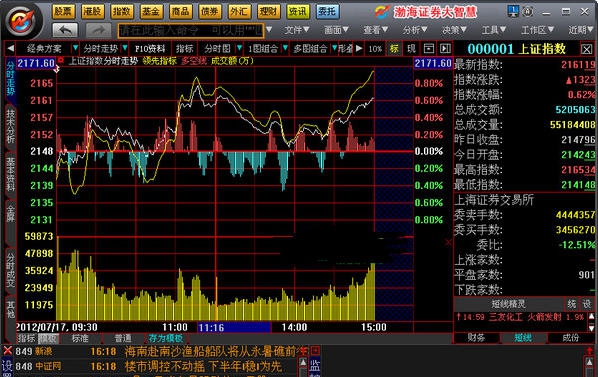The width and height of the screenshot is (598, 377).
Task: Click the 监 monitor icon beside the news
Action: pyautogui.click(x=315, y=365)
